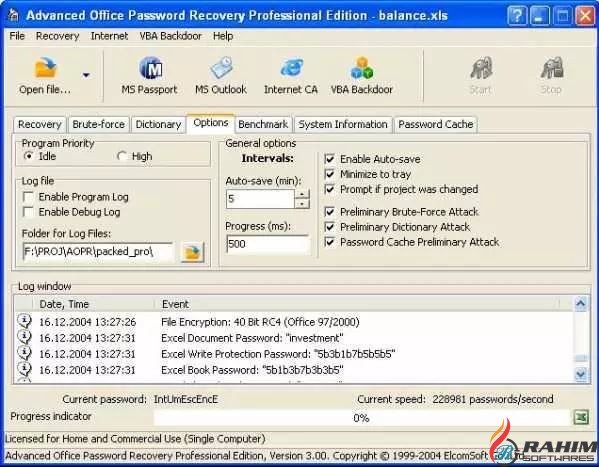This screenshot has width=599, height=467.
Task: Browse for the log files folder
Action: [192, 252]
